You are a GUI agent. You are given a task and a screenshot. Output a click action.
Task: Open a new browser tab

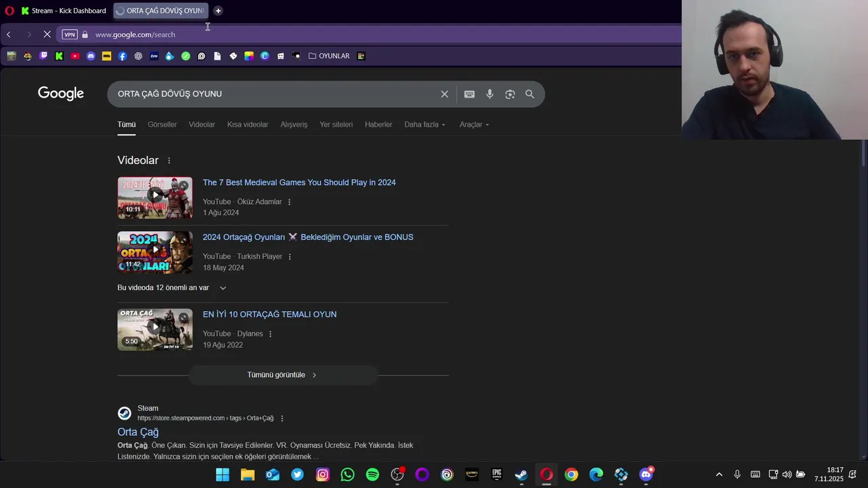(x=218, y=11)
